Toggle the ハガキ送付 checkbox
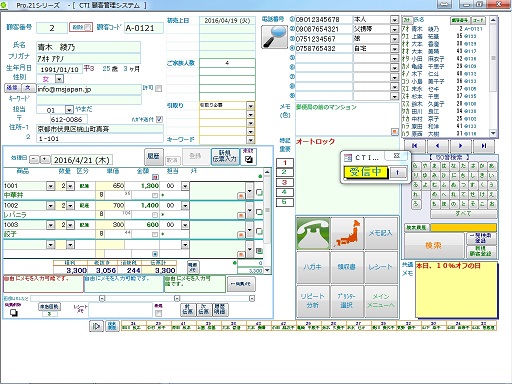The width and height of the screenshot is (512, 384). click(159, 119)
